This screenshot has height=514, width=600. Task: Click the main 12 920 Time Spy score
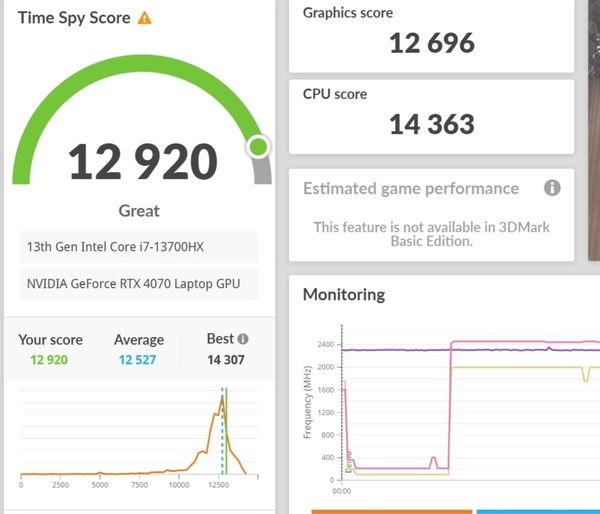click(143, 162)
